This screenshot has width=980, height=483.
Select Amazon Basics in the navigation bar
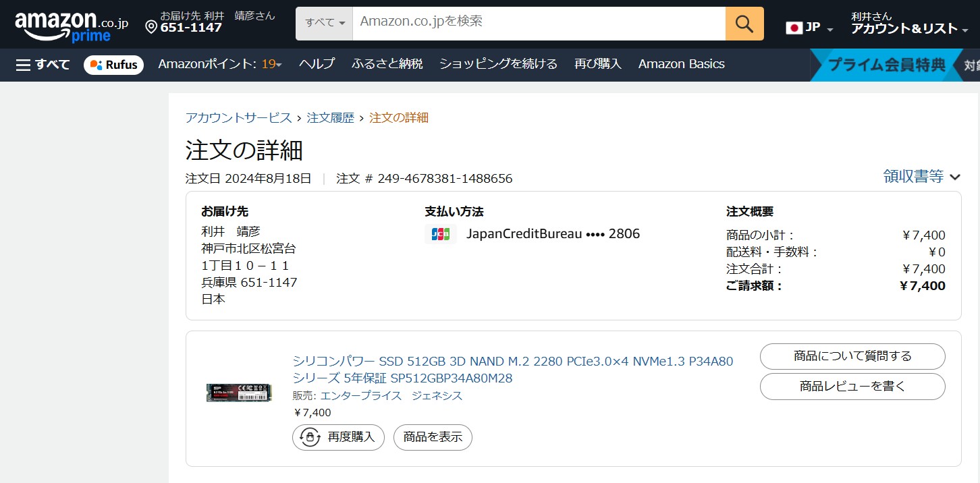pos(681,64)
